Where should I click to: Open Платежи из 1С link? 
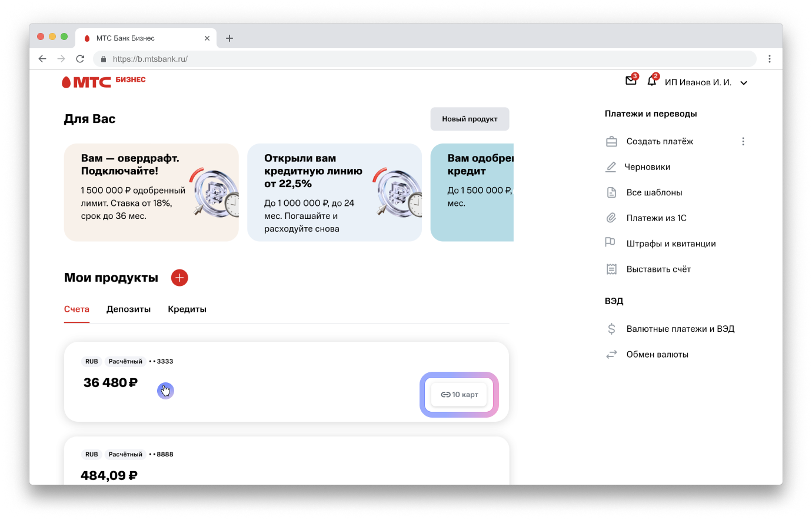coord(657,218)
